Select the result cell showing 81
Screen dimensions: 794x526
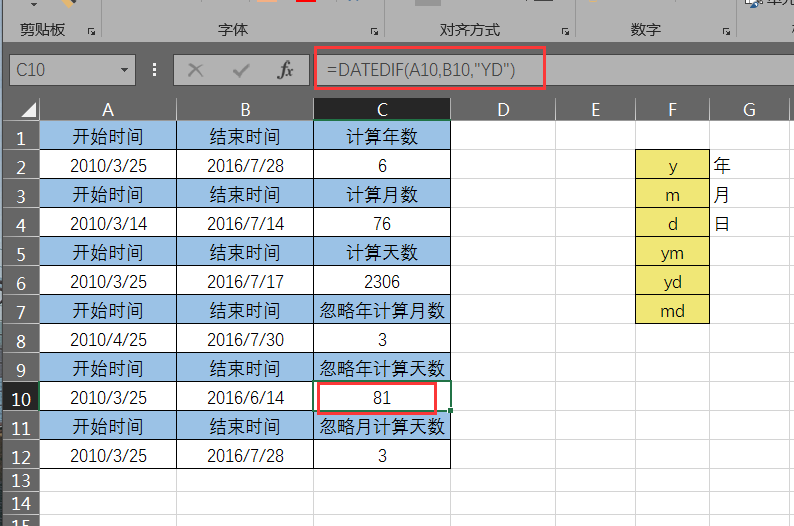tap(382, 397)
